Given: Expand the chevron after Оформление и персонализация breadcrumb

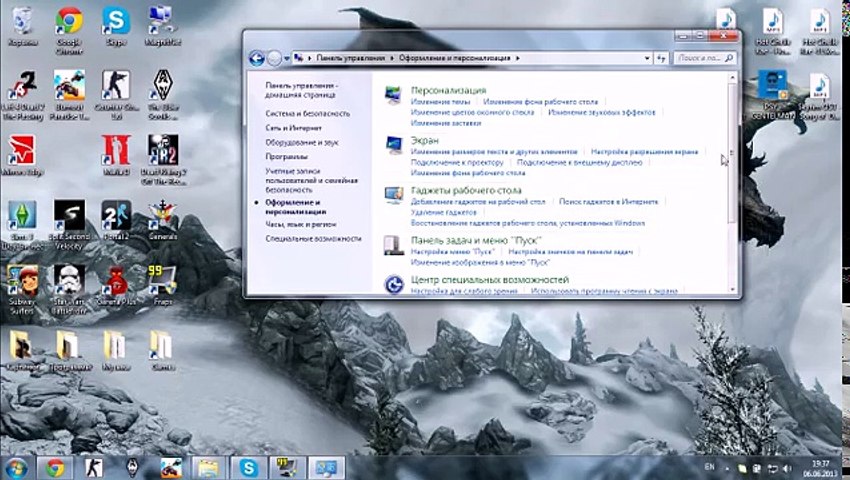Looking at the screenshot, I should click(x=518, y=58).
